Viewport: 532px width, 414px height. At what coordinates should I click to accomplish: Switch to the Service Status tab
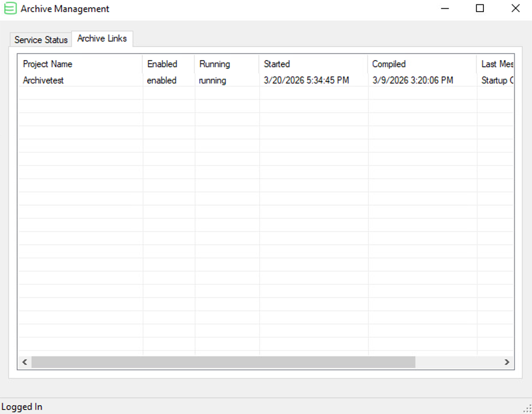click(x=41, y=40)
